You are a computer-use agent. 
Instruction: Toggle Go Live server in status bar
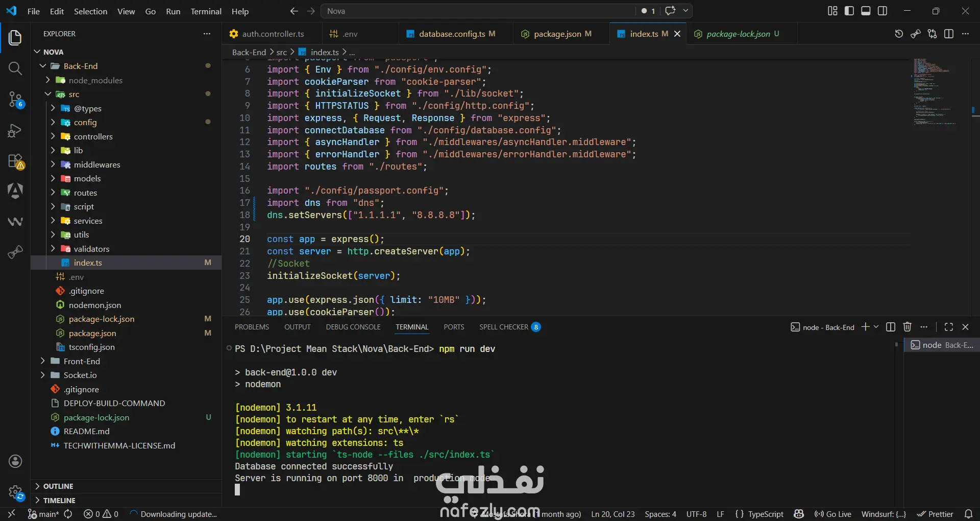point(832,514)
